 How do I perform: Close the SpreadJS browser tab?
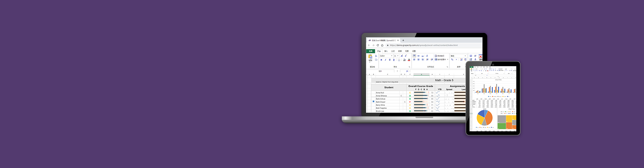click(398, 40)
